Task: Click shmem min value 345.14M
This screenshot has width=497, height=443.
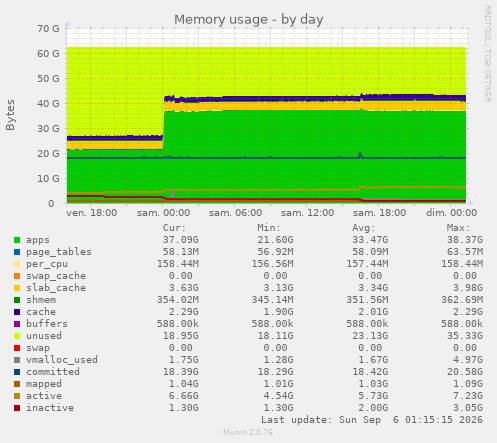Action: (x=272, y=300)
